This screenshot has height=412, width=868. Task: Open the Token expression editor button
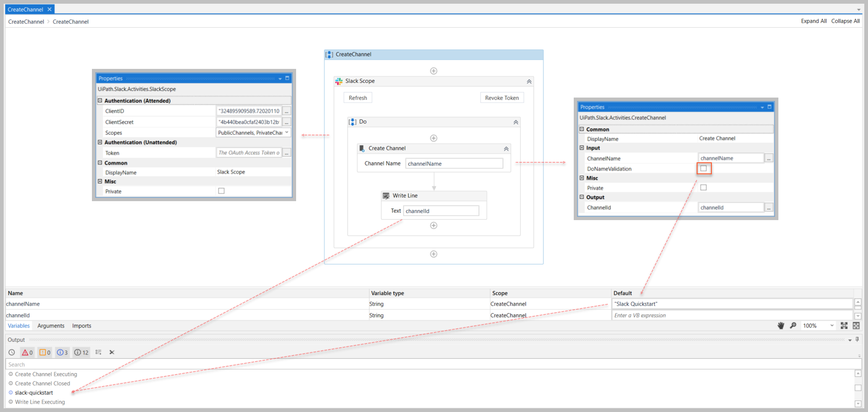(x=287, y=153)
